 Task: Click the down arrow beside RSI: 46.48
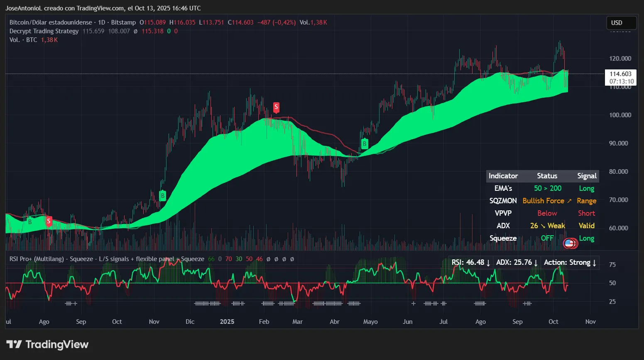point(488,263)
